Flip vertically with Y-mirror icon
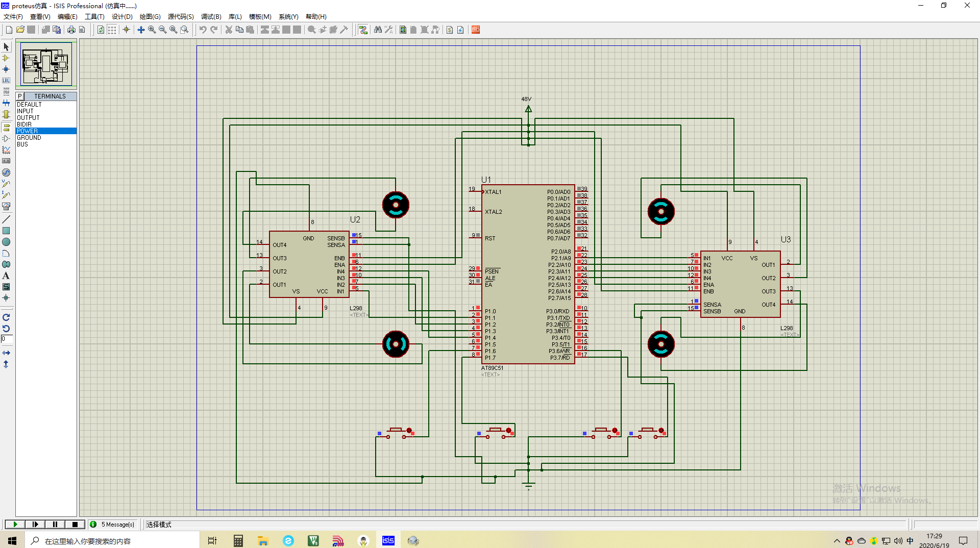This screenshot has width=980, height=548. (6, 364)
